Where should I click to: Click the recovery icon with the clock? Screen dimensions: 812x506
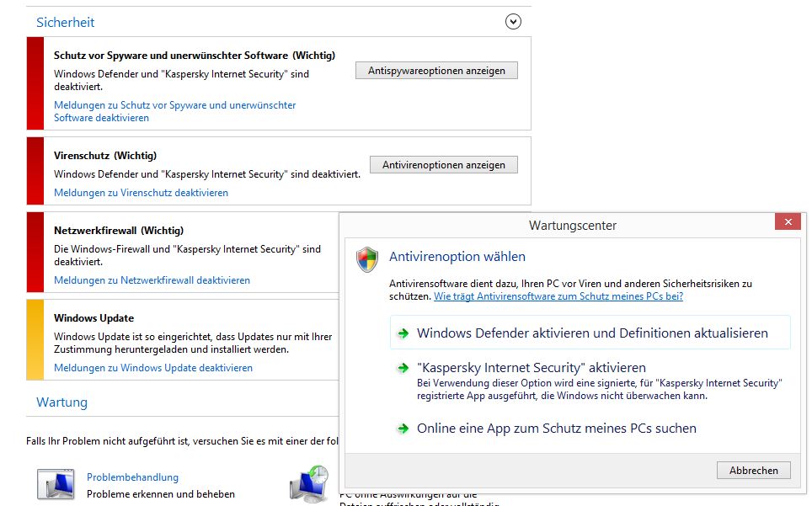pyautogui.click(x=309, y=482)
